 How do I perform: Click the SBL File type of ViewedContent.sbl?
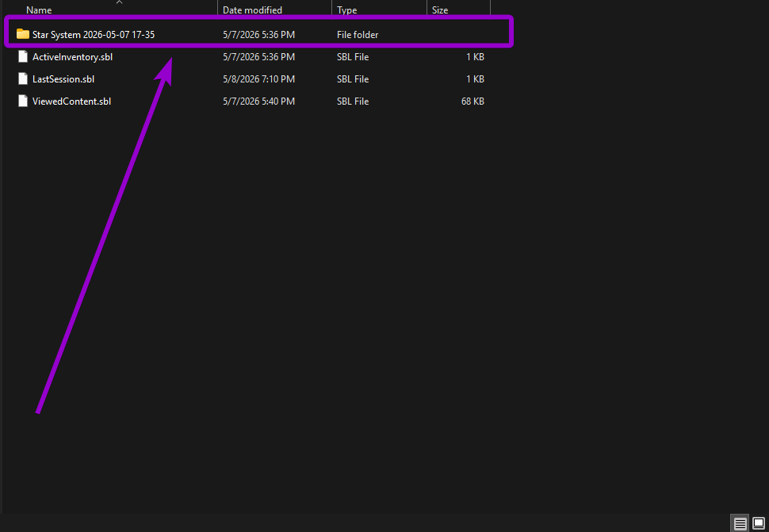[x=353, y=101]
